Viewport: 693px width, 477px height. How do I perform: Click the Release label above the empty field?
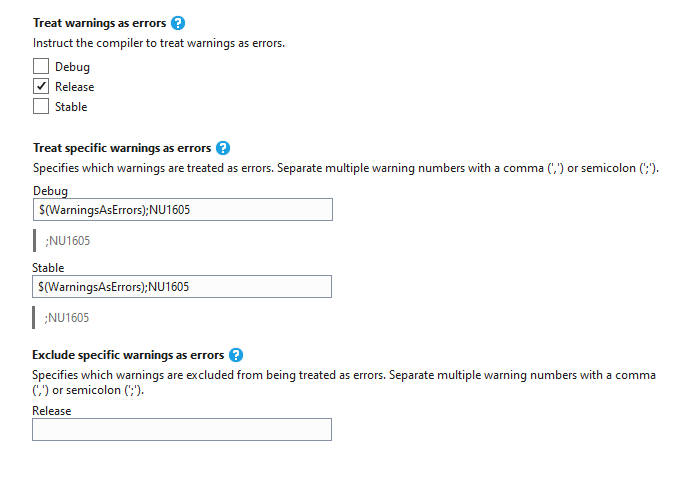coord(52,411)
